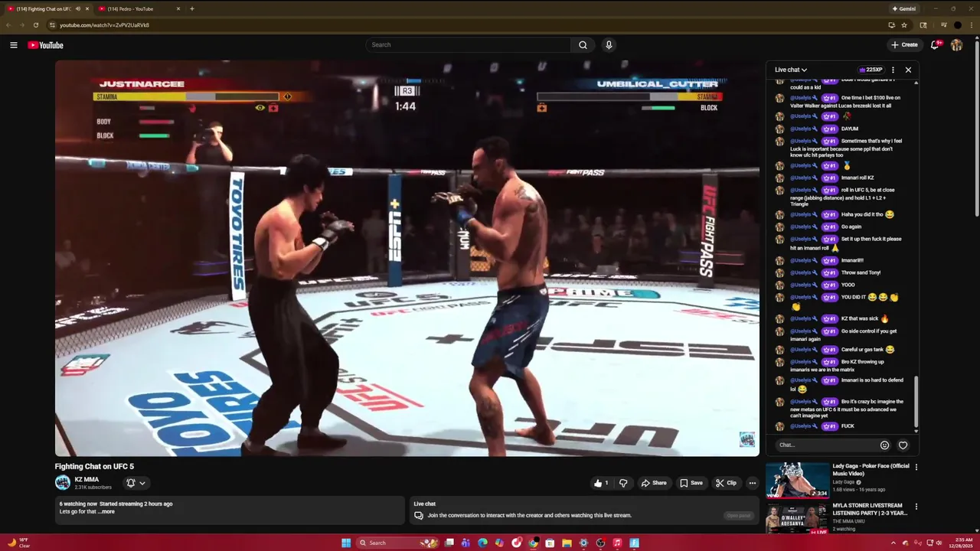Like the video with thumbs up
The image size is (980, 551).
tap(601, 483)
